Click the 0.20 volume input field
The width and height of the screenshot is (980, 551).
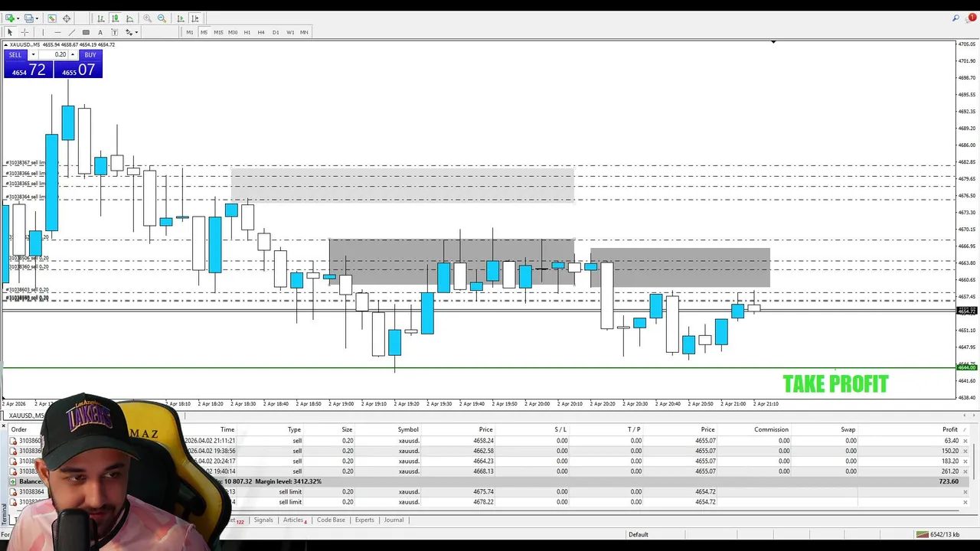pyautogui.click(x=54, y=54)
